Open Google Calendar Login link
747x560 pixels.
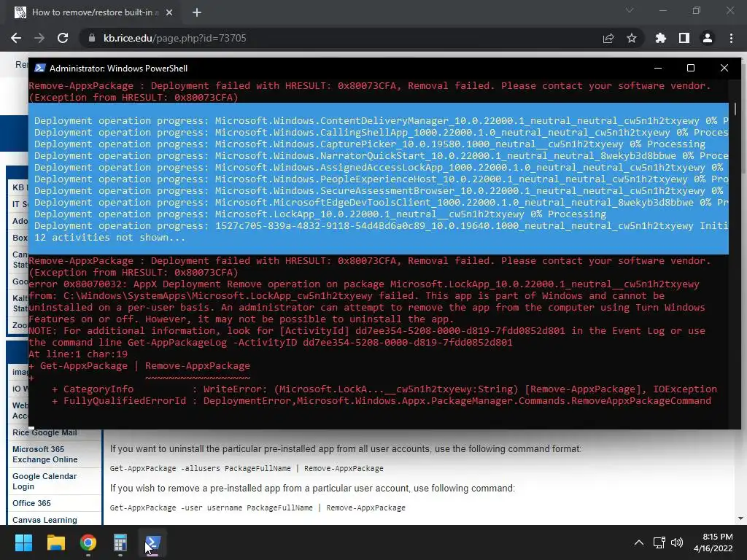point(44,481)
